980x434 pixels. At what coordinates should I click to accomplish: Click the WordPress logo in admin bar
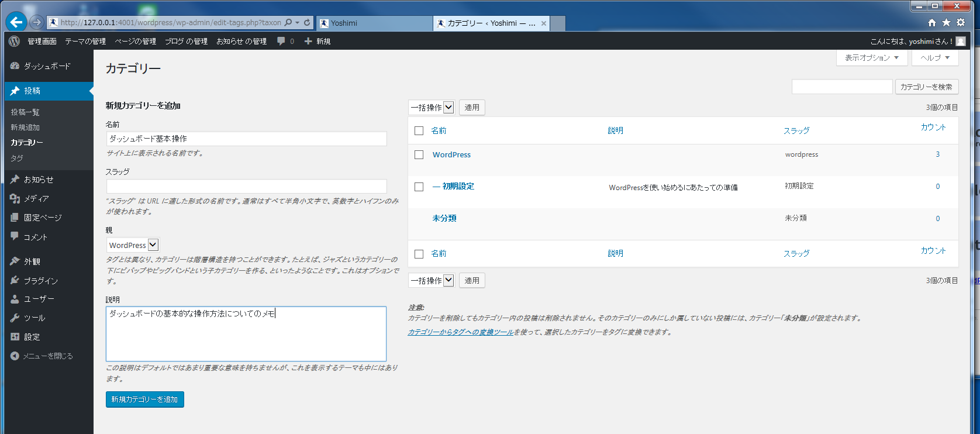[14, 41]
